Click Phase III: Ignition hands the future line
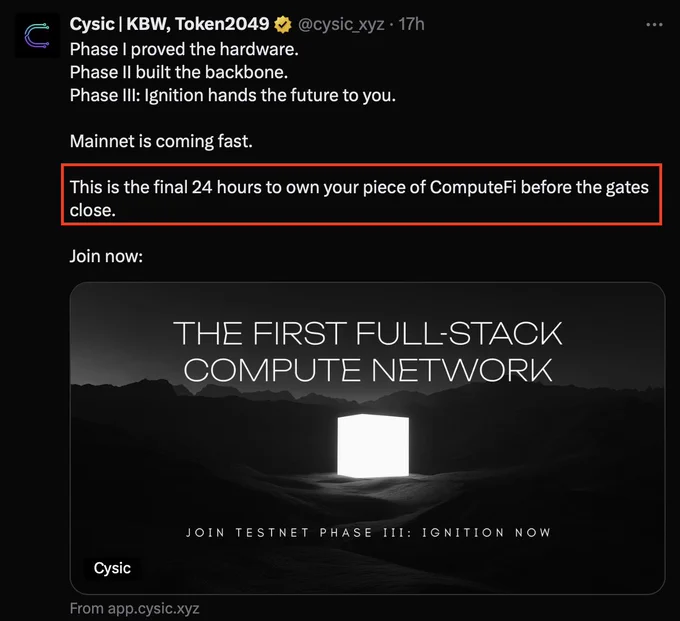Viewport: 680px width, 621px height. click(x=233, y=95)
